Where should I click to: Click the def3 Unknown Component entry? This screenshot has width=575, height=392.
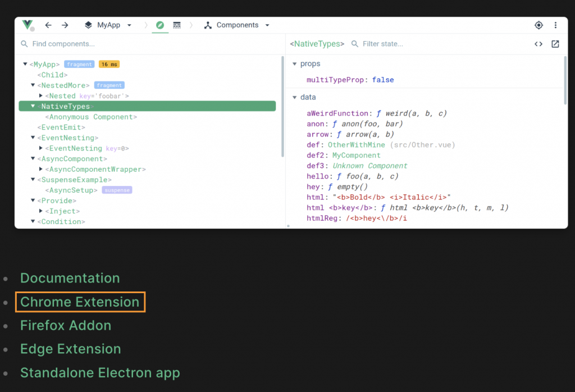[357, 166]
